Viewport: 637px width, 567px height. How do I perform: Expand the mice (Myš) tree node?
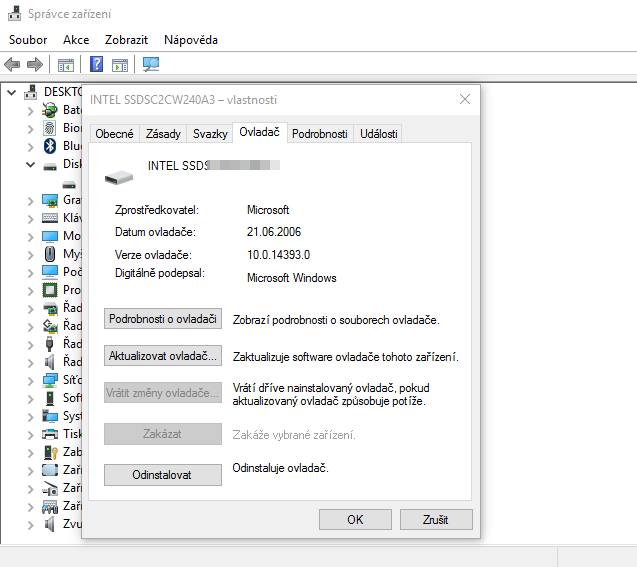click(30, 254)
